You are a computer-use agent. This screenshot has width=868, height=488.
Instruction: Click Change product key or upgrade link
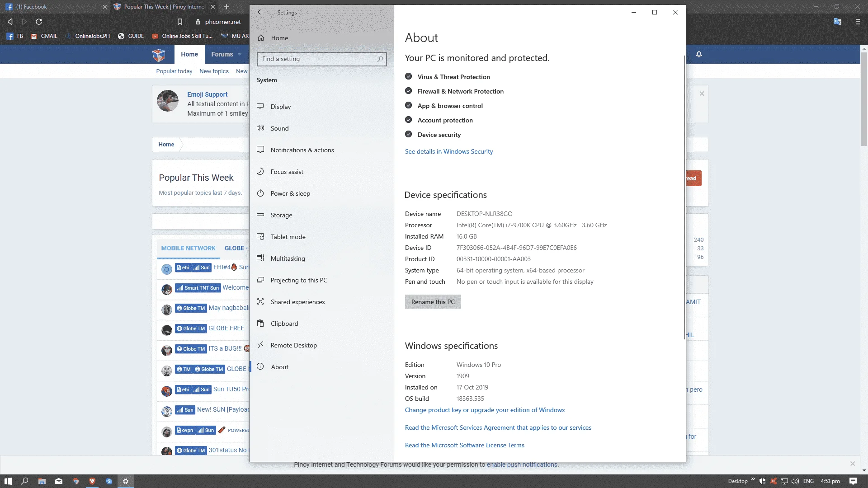(x=485, y=410)
